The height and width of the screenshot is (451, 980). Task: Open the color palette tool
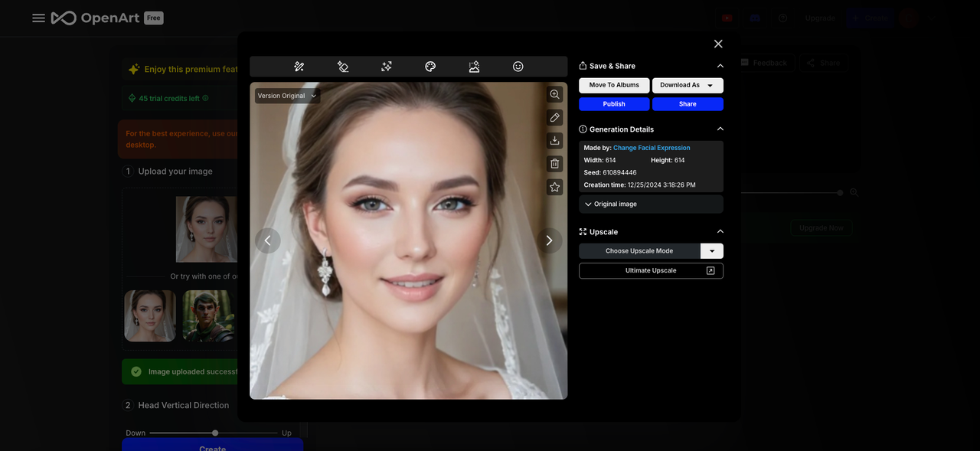(430, 67)
